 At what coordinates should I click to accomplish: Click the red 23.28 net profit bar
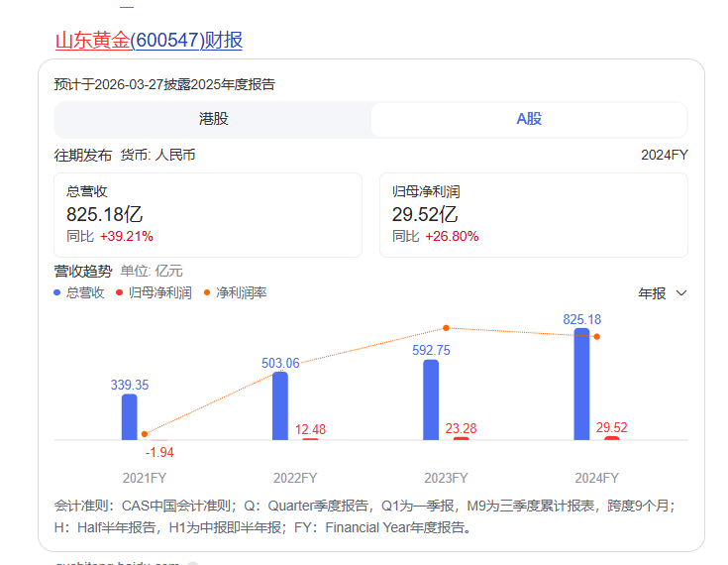click(x=461, y=438)
